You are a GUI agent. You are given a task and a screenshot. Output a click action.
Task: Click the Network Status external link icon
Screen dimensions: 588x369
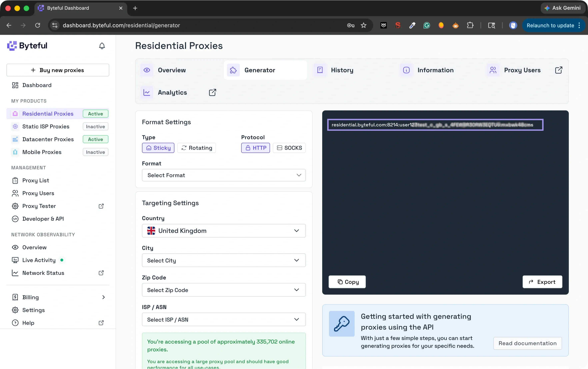[101, 273]
